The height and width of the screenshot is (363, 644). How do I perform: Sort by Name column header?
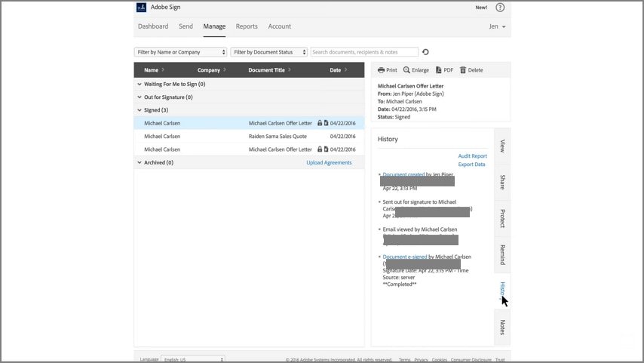point(154,70)
